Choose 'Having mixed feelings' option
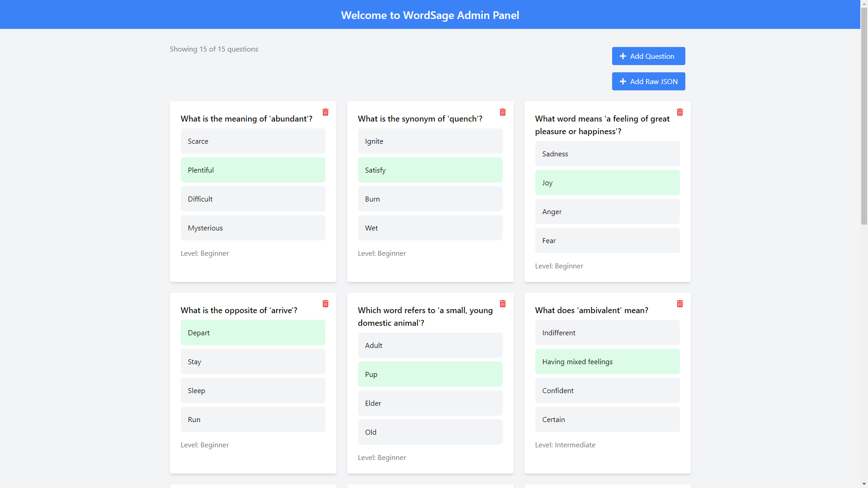 tap(607, 361)
